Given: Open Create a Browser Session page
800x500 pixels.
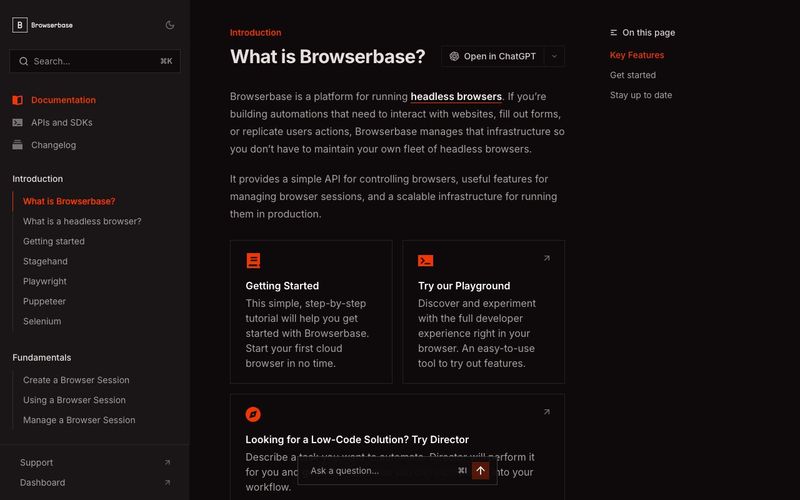Looking at the screenshot, I should click(76, 380).
